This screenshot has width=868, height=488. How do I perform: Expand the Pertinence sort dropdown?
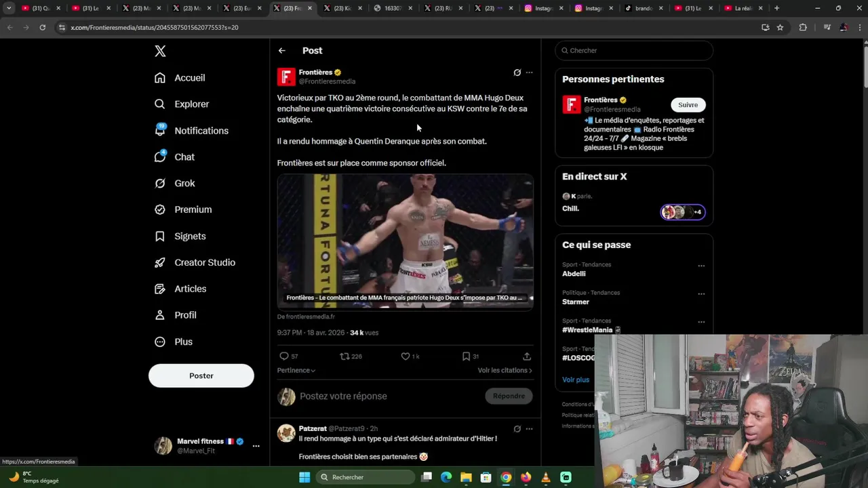[x=296, y=371]
